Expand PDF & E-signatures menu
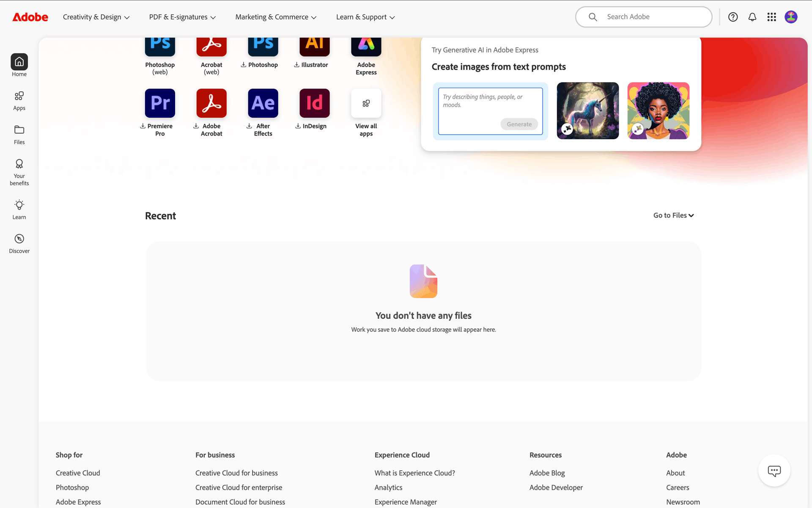812x508 pixels. coord(182,17)
